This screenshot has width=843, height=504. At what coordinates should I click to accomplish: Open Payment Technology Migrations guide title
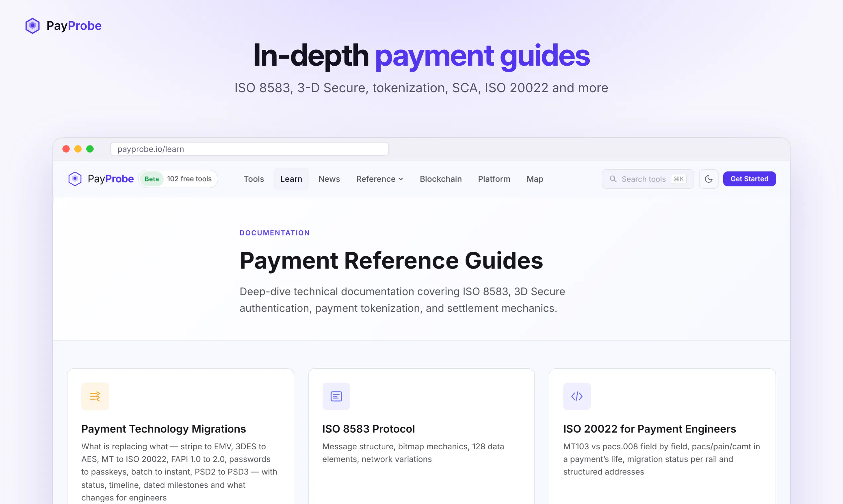(163, 429)
